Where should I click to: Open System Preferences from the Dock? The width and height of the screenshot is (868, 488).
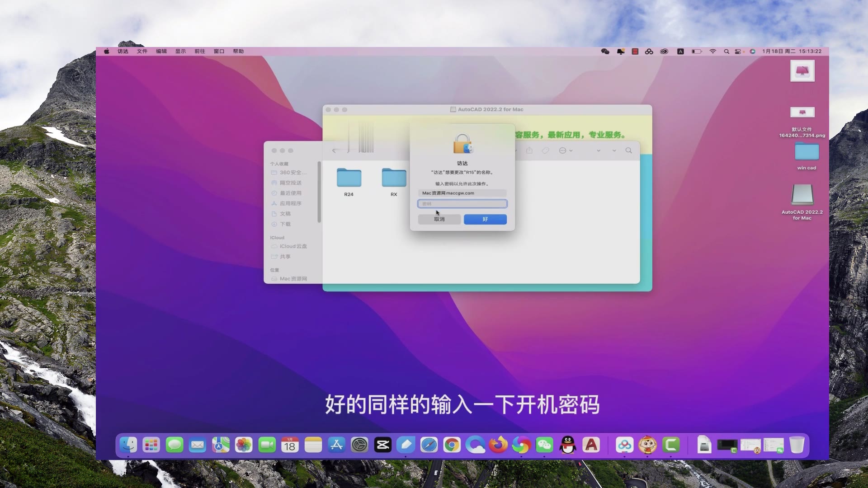pos(359,445)
